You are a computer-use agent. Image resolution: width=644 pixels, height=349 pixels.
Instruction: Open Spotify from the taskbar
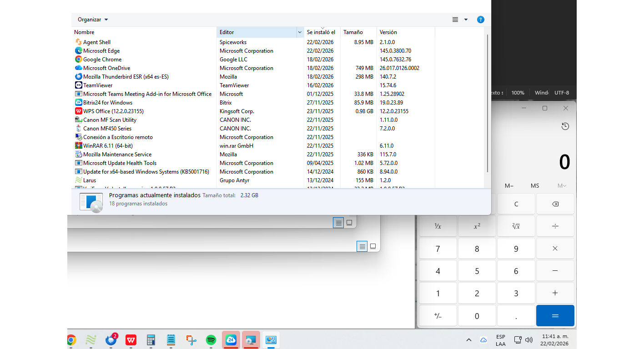(211, 340)
